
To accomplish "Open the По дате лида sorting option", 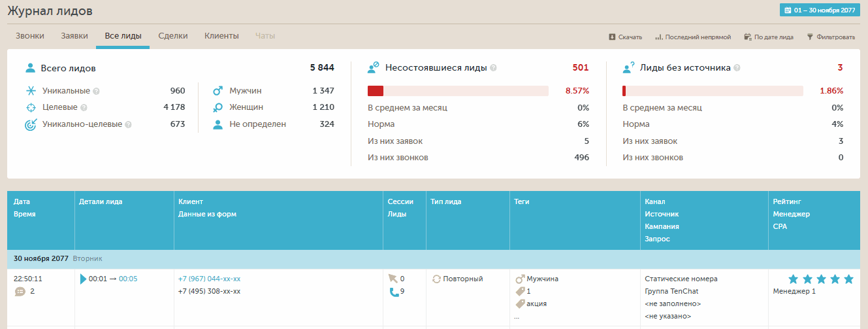I will tap(769, 37).
